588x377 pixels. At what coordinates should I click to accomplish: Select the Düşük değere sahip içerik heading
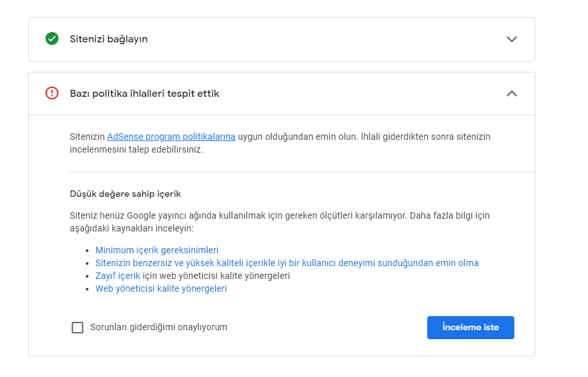(x=126, y=194)
